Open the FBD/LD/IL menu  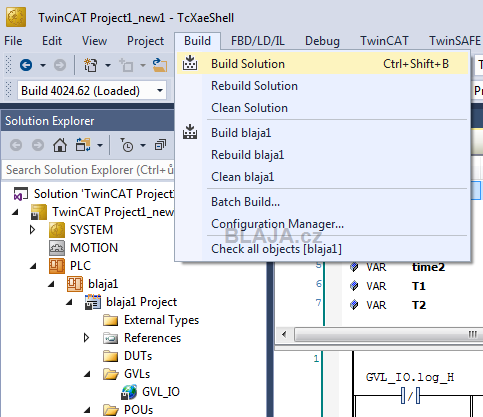tap(258, 41)
